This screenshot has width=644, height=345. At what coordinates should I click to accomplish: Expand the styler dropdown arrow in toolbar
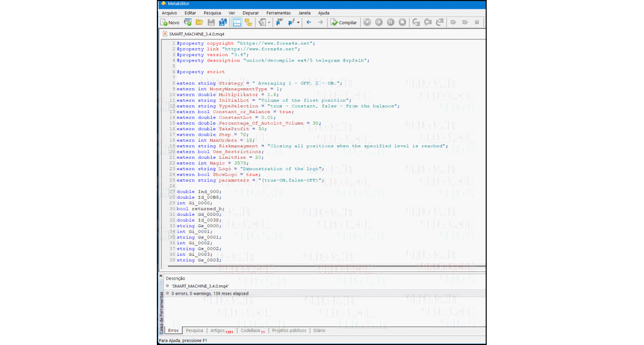269,23
